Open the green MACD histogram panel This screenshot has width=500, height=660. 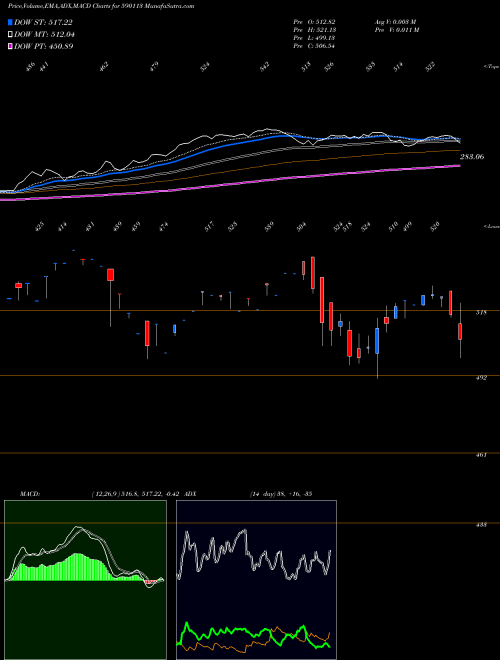click(x=85, y=580)
